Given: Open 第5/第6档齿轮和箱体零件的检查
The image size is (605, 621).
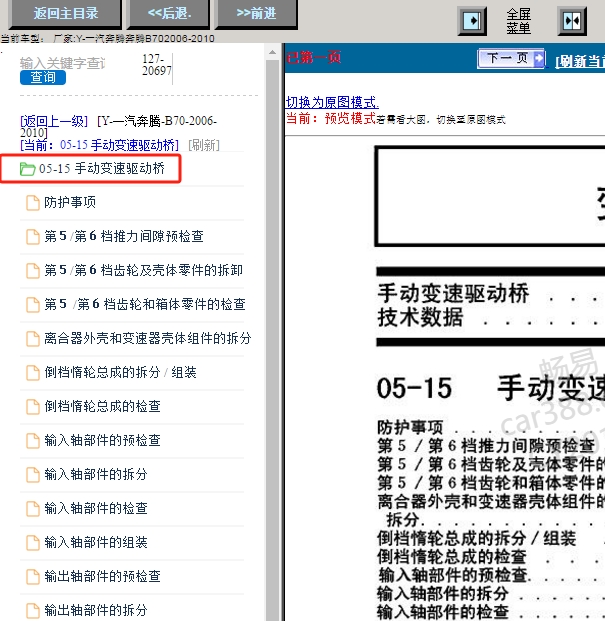Looking at the screenshot, I should (145, 305).
